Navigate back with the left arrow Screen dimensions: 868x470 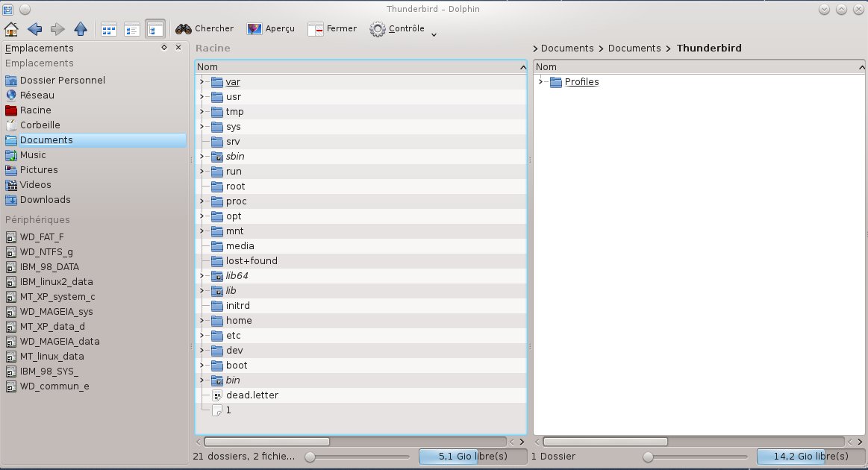(x=34, y=29)
